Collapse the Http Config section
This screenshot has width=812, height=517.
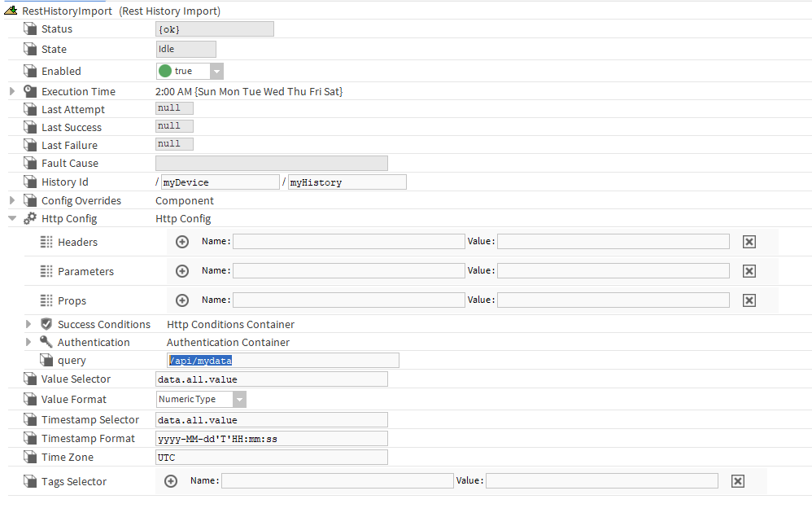click(x=12, y=218)
